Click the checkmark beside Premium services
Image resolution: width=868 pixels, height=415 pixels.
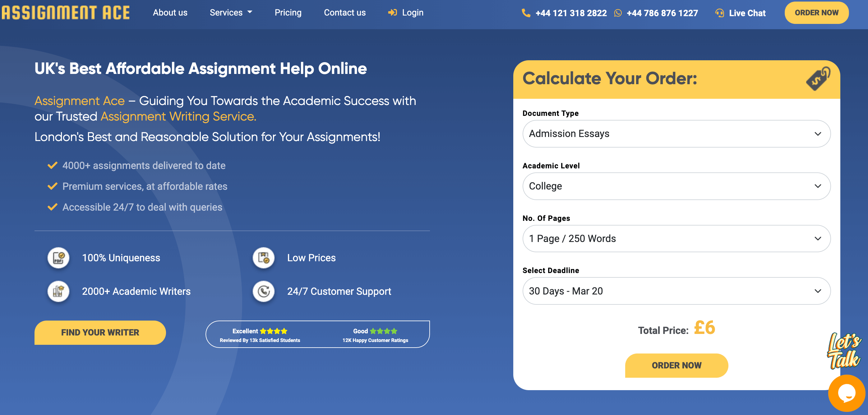(x=52, y=186)
